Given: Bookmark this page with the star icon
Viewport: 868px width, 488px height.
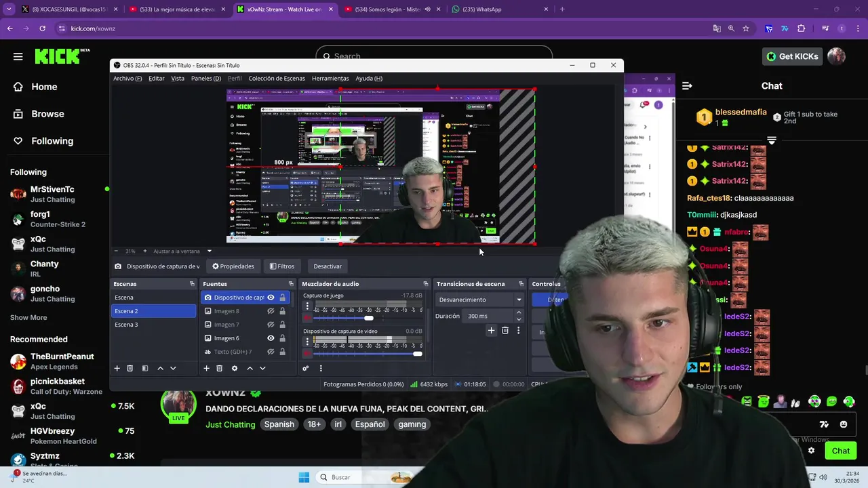Looking at the screenshot, I should pyautogui.click(x=746, y=28).
